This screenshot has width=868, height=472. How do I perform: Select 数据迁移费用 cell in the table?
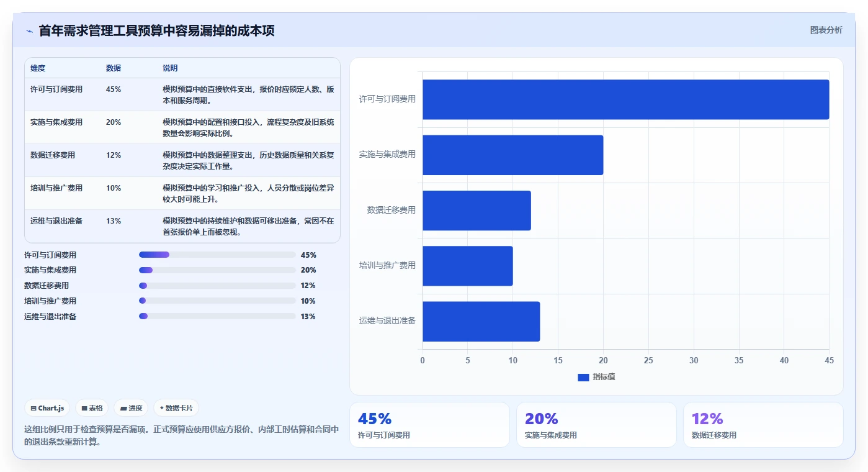click(53, 155)
